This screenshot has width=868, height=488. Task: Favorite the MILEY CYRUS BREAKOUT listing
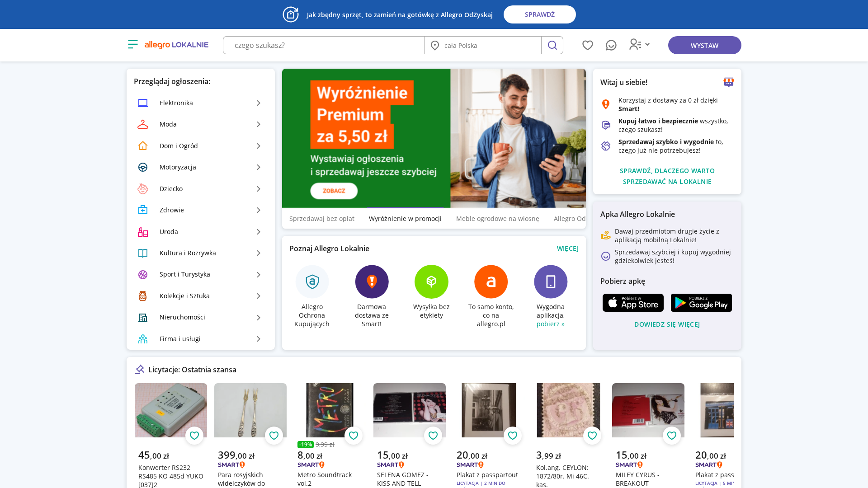[x=672, y=436]
